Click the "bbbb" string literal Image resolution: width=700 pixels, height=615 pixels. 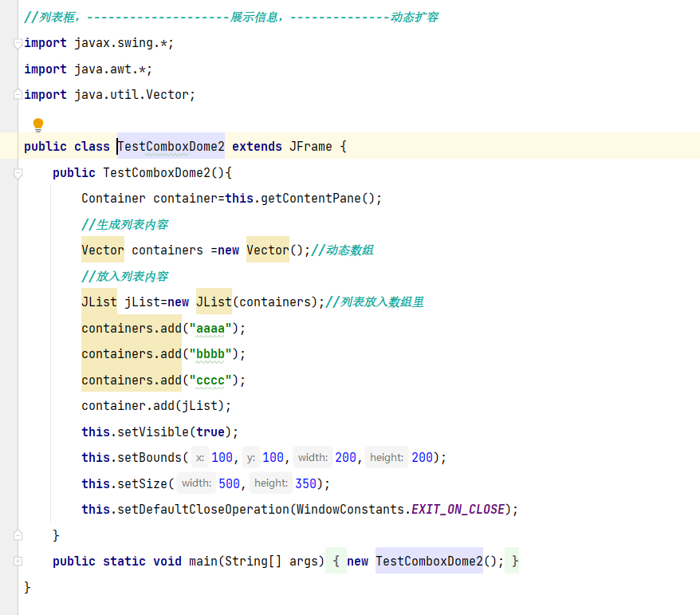point(210,353)
